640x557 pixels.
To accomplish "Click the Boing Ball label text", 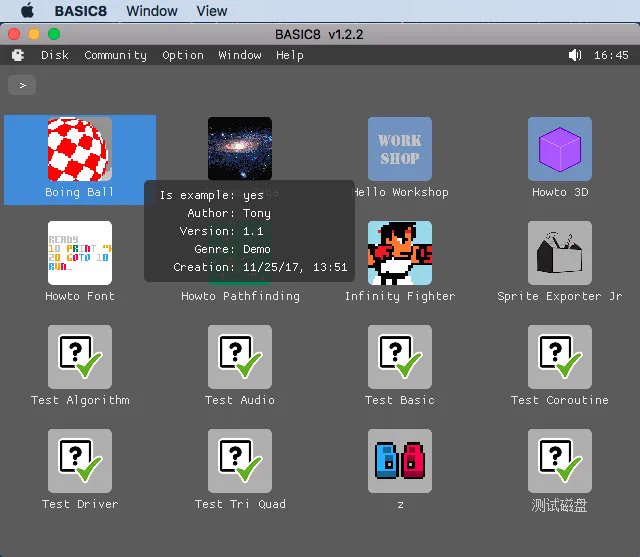I will [x=80, y=192].
